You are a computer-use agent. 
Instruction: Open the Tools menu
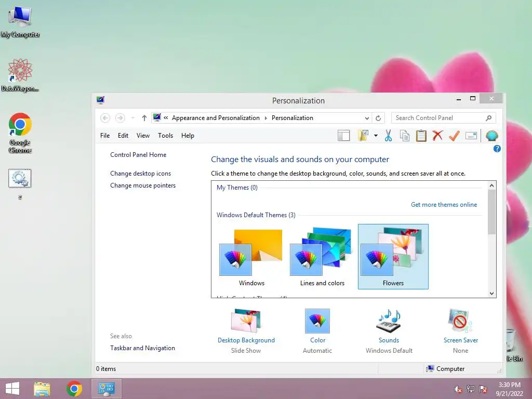165,136
